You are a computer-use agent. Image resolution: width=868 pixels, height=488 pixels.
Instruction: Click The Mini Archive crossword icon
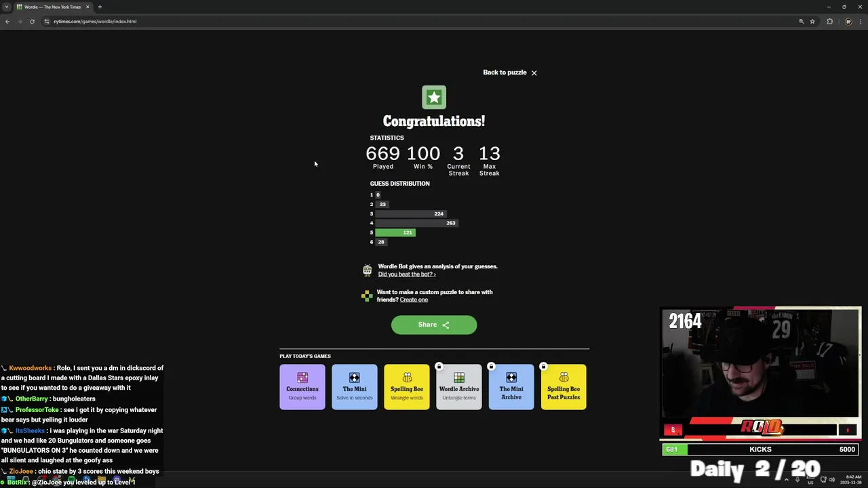pos(511,378)
